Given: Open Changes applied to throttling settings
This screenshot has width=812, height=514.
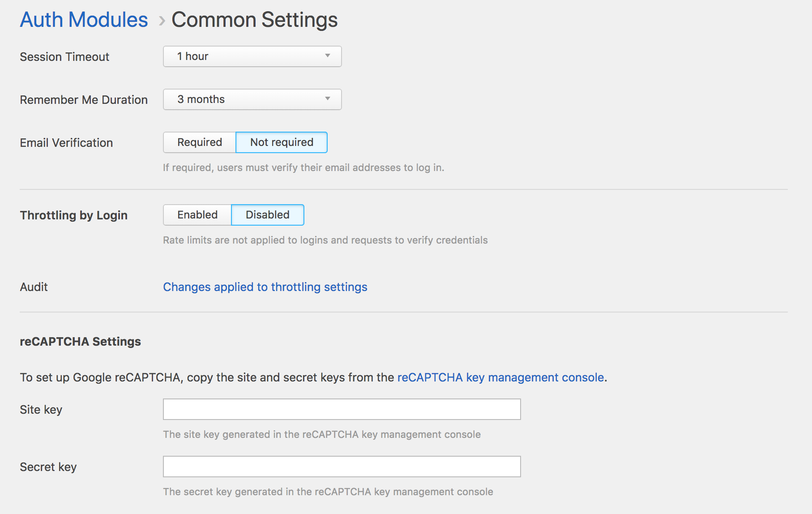Looking at the screenshot, I should [x=265, y=287].
